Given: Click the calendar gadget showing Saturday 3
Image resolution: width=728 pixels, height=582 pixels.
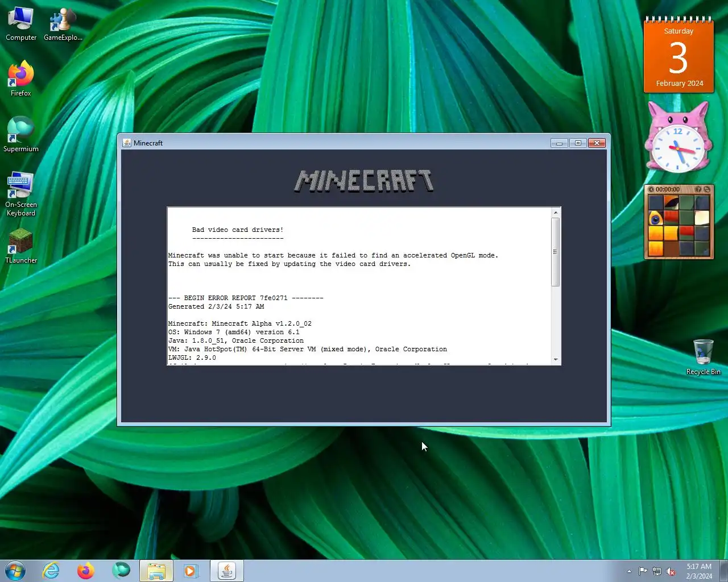Looking at the screenshot, I should pyautogui.click(x=679, y=55).
